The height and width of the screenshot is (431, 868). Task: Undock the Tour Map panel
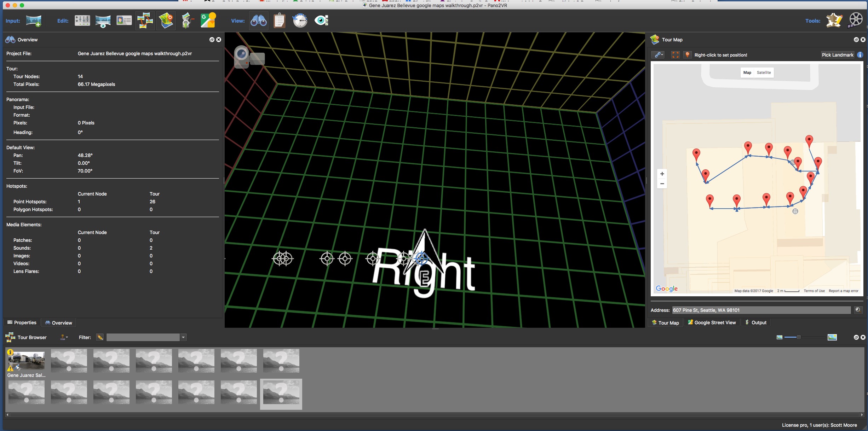tap(856, 40)
